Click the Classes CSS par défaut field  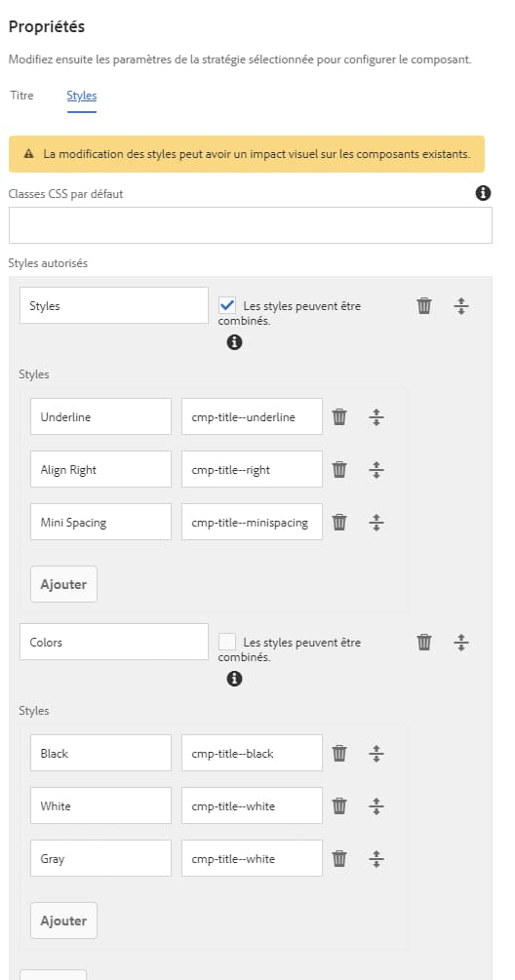[250, 225]
